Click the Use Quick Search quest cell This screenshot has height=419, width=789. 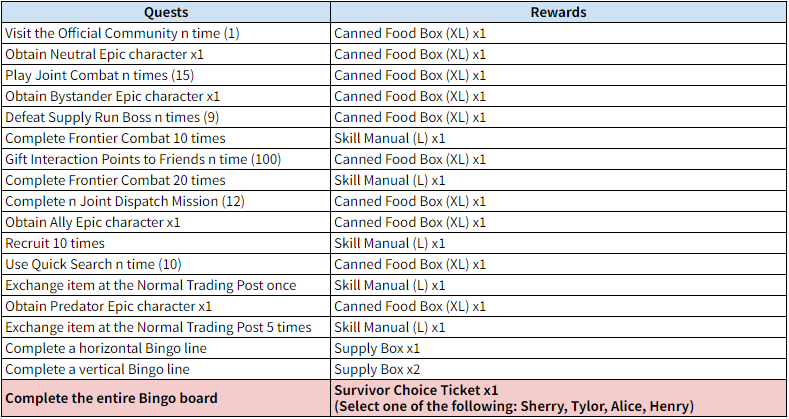93,264
